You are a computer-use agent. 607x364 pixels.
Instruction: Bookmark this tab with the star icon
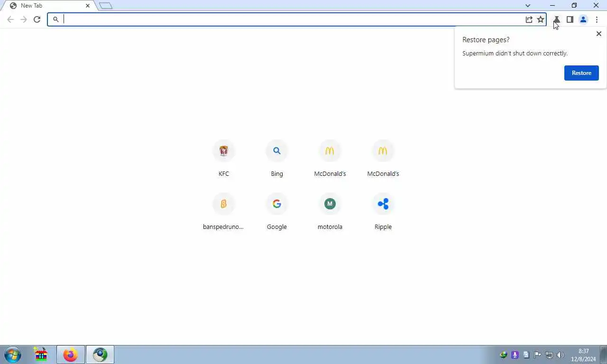(541, 19)
